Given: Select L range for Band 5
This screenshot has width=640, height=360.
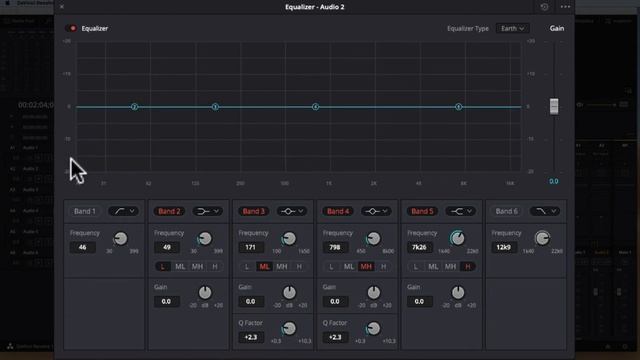Looking at the screenshot, I should 416,267.
